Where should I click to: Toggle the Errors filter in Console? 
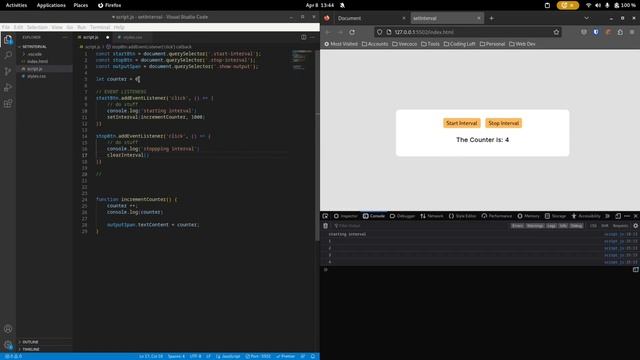pyautogui.click(x=517, y=226)
